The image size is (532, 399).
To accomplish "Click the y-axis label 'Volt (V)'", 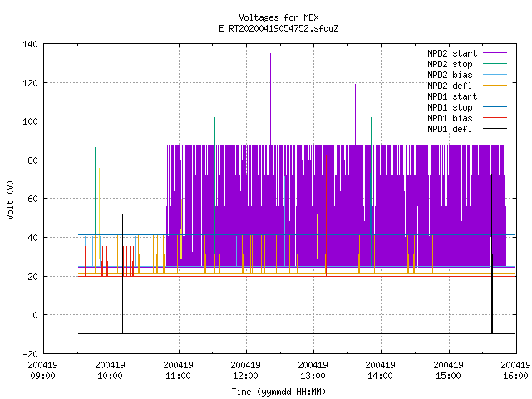I will (10, 199).
